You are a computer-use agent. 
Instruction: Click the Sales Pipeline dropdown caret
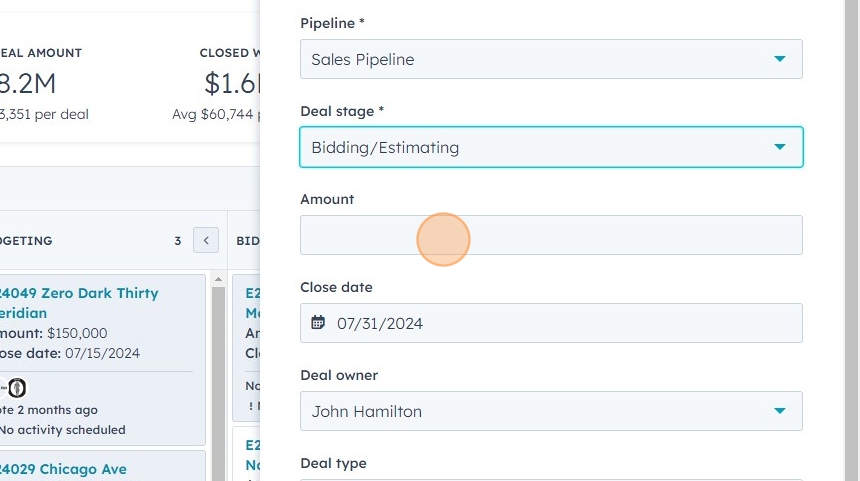coord(780,59)
